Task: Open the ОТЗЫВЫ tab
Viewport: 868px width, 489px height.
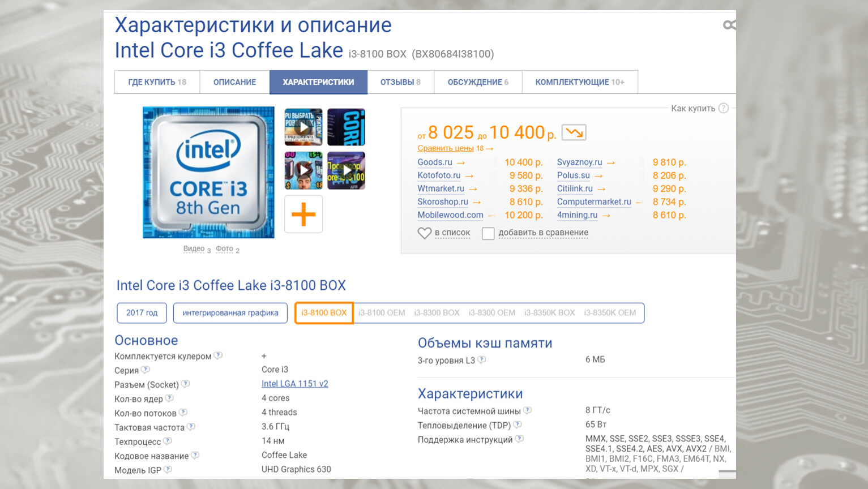Action: click(400, 82)
